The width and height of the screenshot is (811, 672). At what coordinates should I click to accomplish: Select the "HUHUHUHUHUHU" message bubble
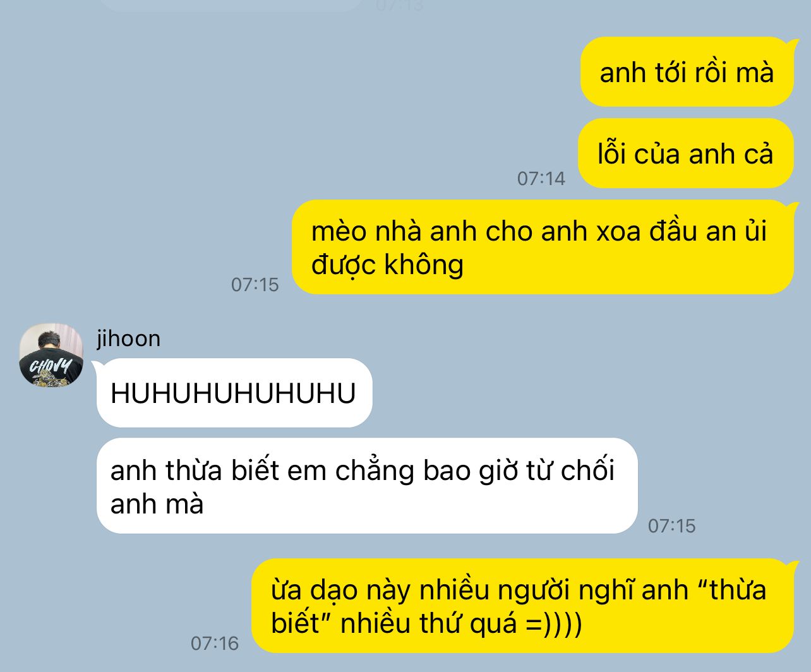234,393
